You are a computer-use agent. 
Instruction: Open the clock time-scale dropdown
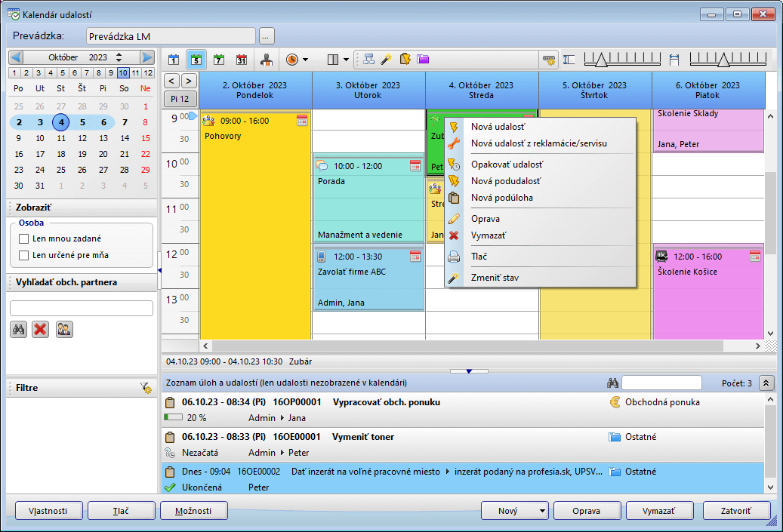click(297, 59)
